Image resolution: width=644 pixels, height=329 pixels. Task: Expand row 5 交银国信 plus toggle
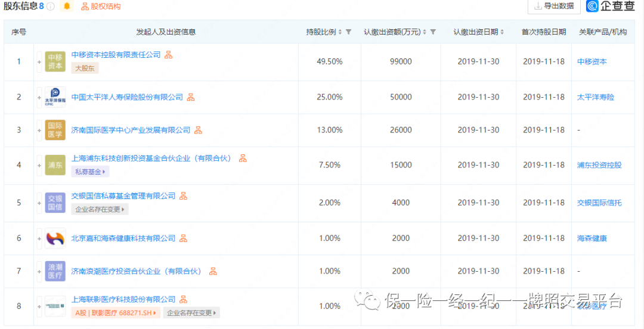39,203
